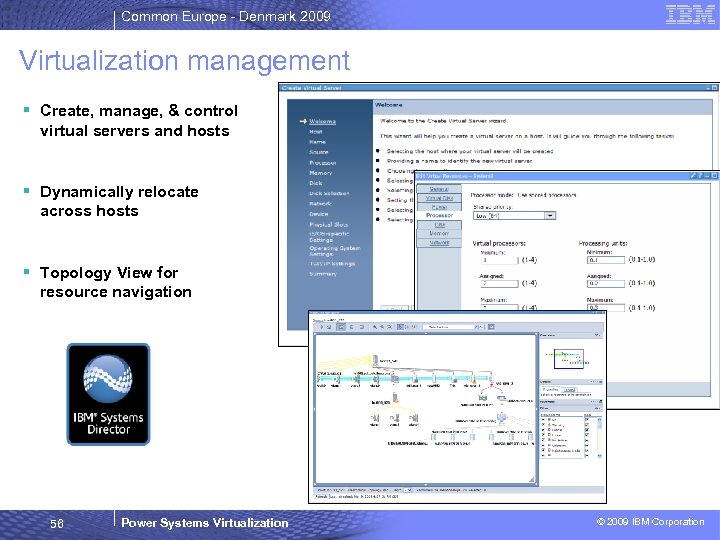Screen dimensions: 720x540
Task: Select the Name step in wizard sidebar
Action: point(317,142)
